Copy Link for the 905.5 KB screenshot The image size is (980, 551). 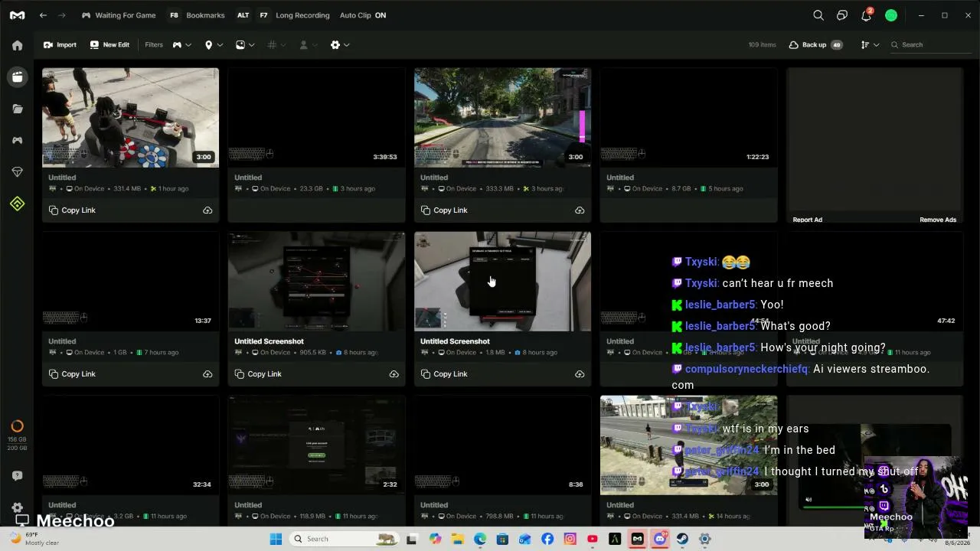coord(258,374)
